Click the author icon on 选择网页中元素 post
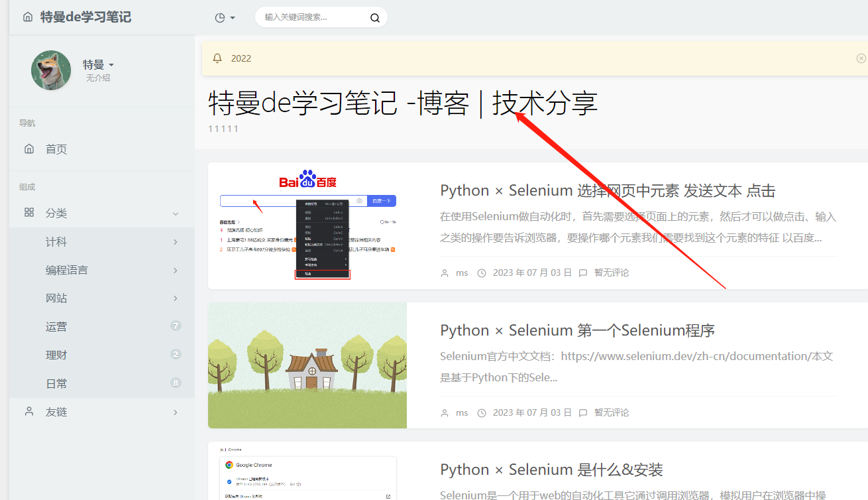 [445, 273]
